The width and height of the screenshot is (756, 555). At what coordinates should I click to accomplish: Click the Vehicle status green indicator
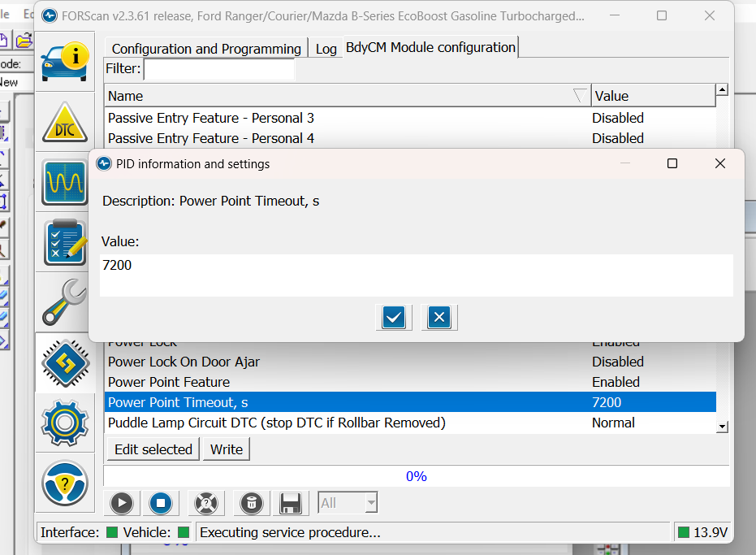(x=184, y=531)
